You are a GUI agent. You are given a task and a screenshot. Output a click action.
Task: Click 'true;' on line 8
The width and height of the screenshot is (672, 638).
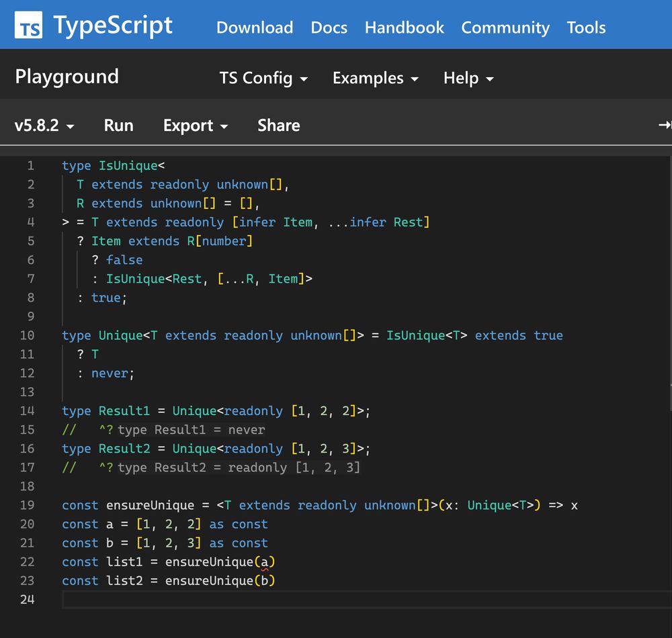coord(109,298)
